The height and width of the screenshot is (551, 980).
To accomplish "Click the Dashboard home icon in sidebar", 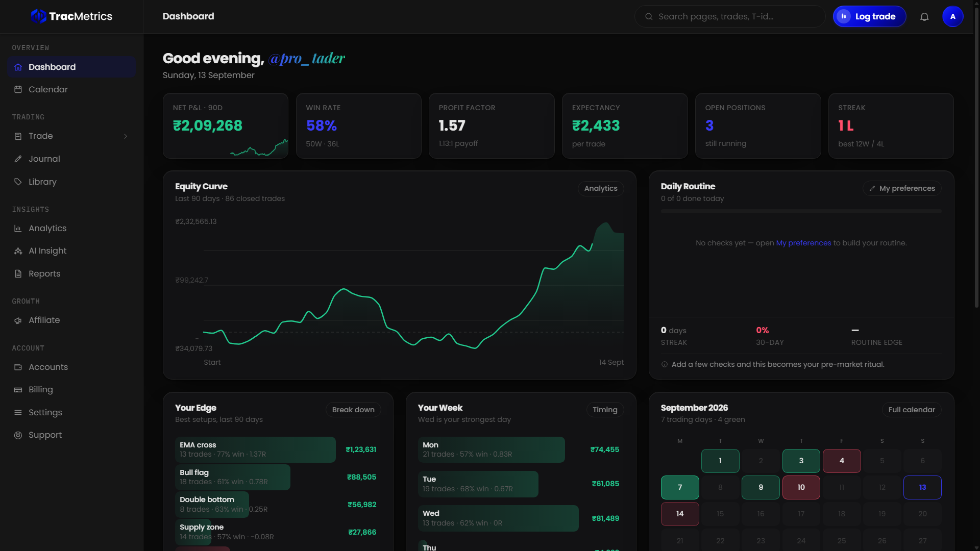I will click(18, 67).
